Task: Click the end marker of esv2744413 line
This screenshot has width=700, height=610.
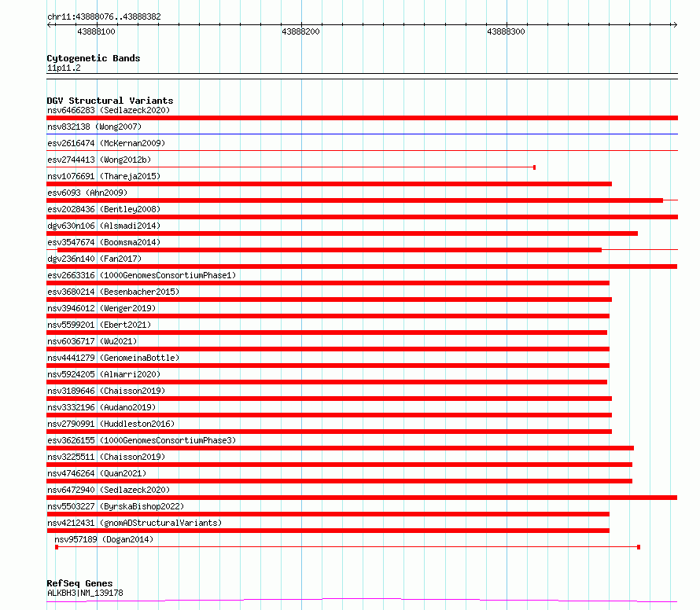Action: pos(534,167)
